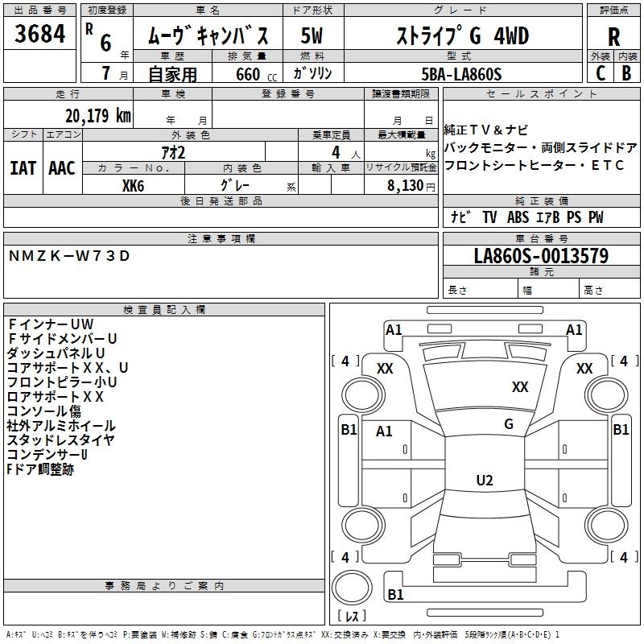This screenshot has height=644, width=644.
Task: Select the car name ムーヴキャンバス
Action: click(213, 36)
